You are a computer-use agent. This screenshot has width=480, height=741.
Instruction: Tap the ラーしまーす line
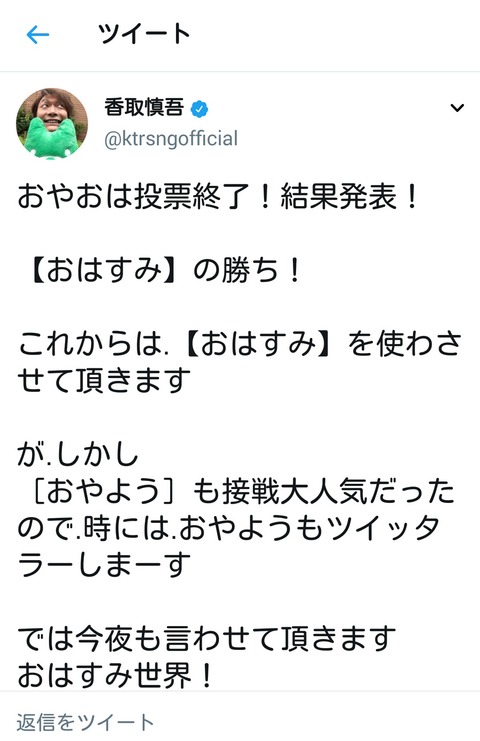click(104, 565)
